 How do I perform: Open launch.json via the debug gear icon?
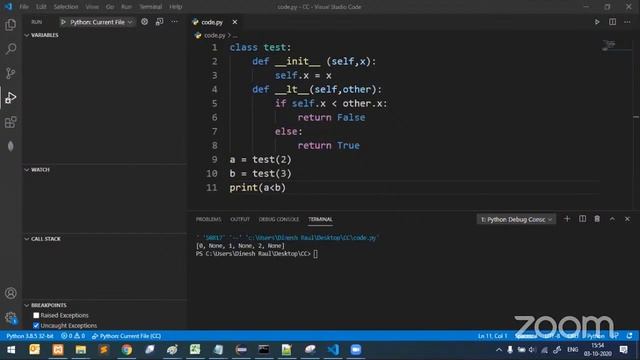pyautogui.click(x=144, y=22)
